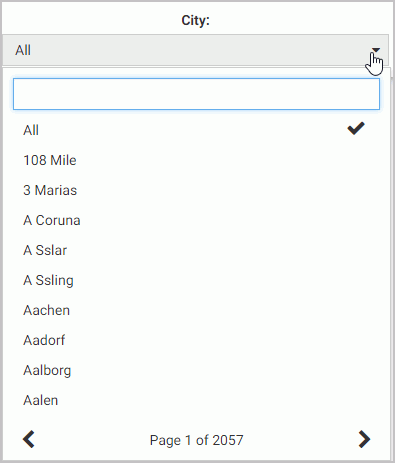
Task: Select Aachen in the dropdown list
Action: (196, 310)
